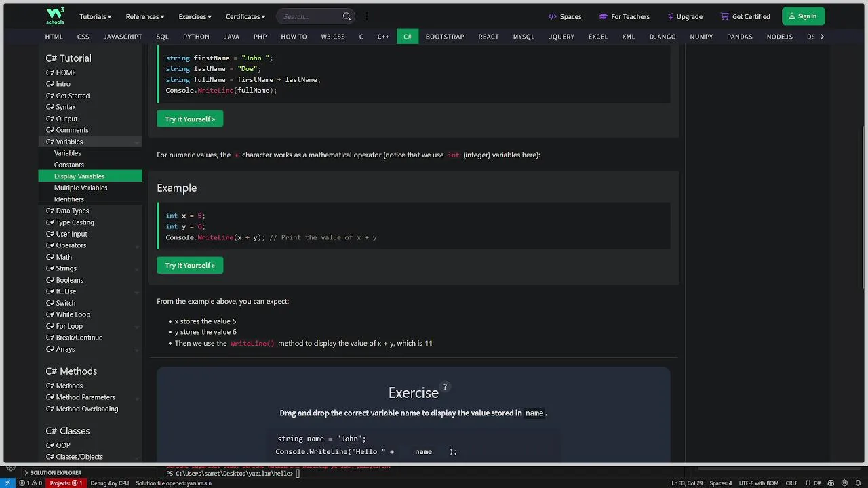Click Try it Yourself under x + y example
The image size is (868, 488).
[190, 266]
